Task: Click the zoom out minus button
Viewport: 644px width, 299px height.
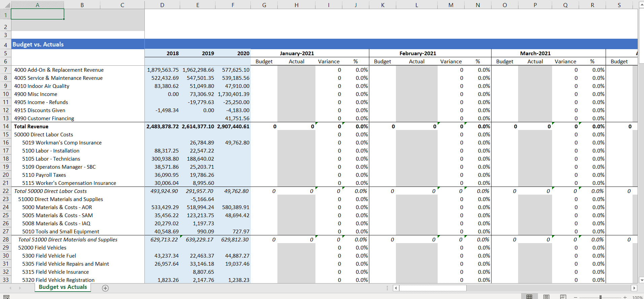Action: click(576, 297)
